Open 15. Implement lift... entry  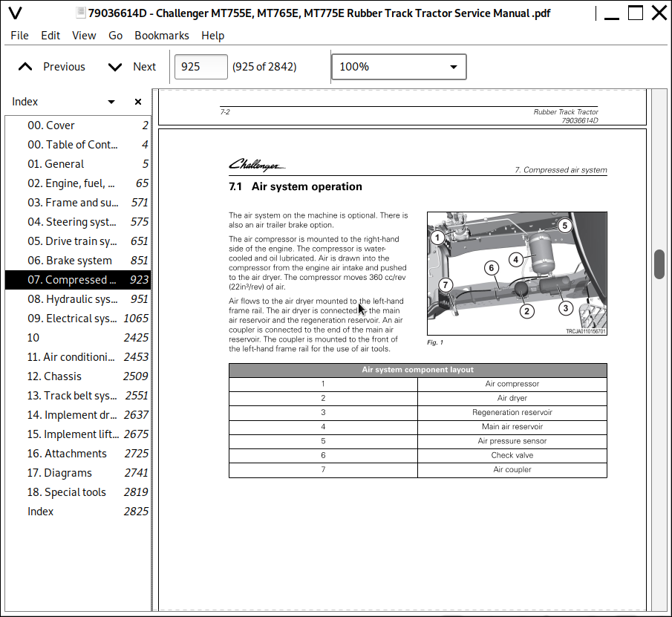[78, 434]
